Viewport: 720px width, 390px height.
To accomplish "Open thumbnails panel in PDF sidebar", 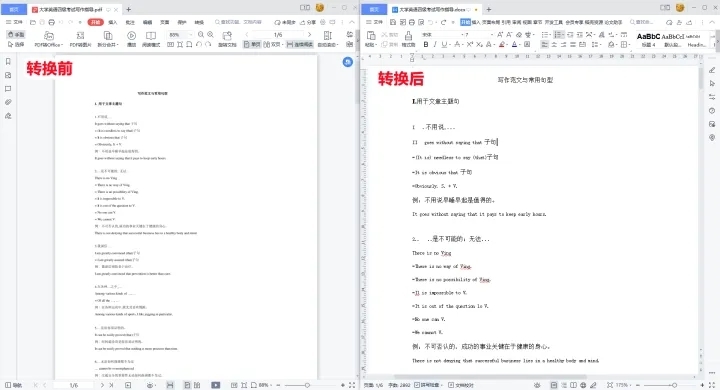I will pyautogui.click(x=8, y=75).
